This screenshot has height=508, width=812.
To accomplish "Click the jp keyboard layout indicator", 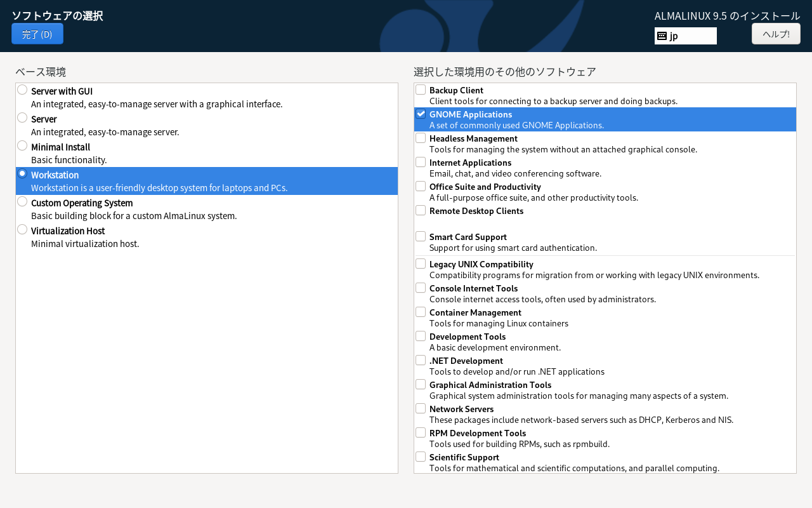I will pos(686,36).
